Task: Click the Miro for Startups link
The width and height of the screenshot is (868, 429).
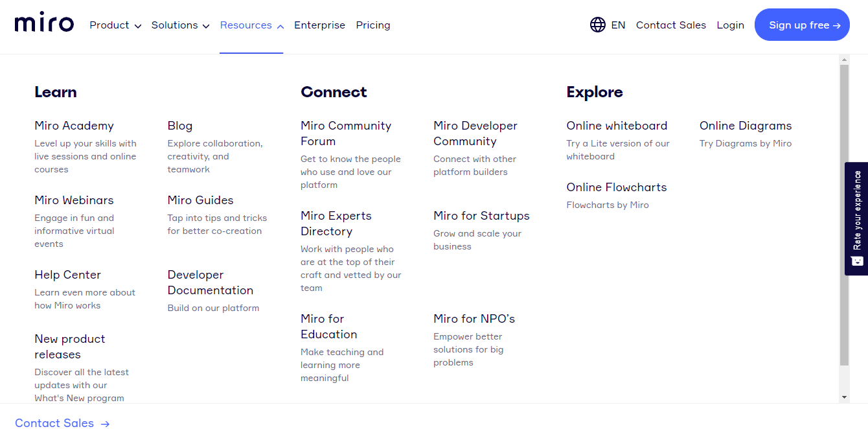Action: (481, 216)
